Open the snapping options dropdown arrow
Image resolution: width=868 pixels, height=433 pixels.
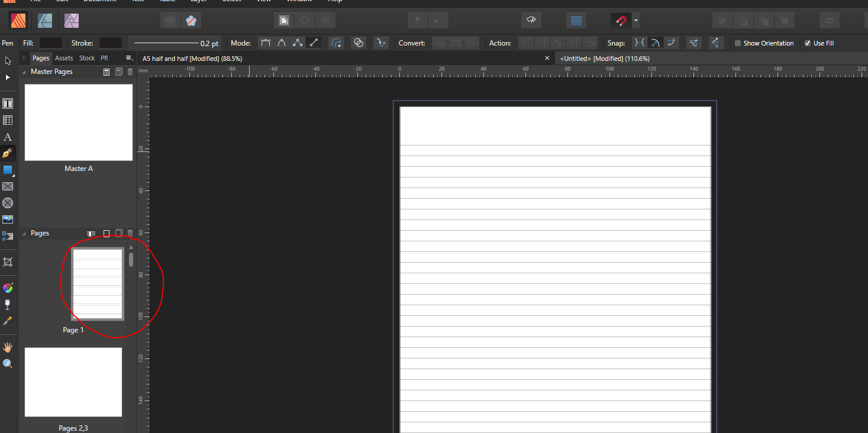(636, 21)
